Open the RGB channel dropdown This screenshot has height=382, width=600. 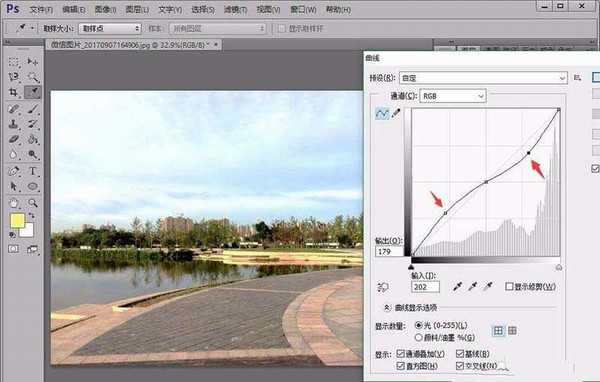[453, 96]
